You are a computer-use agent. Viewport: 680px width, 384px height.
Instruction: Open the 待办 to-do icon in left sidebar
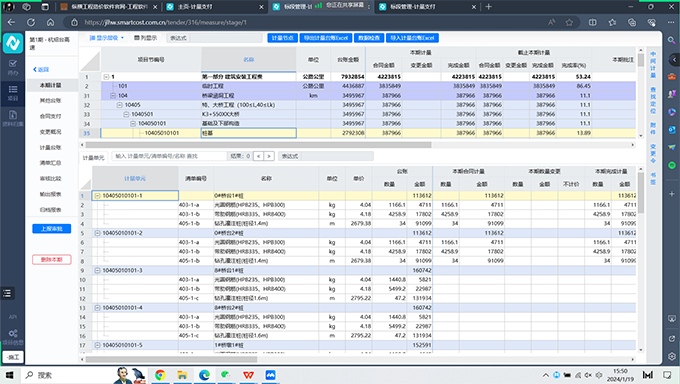point(13,67)
